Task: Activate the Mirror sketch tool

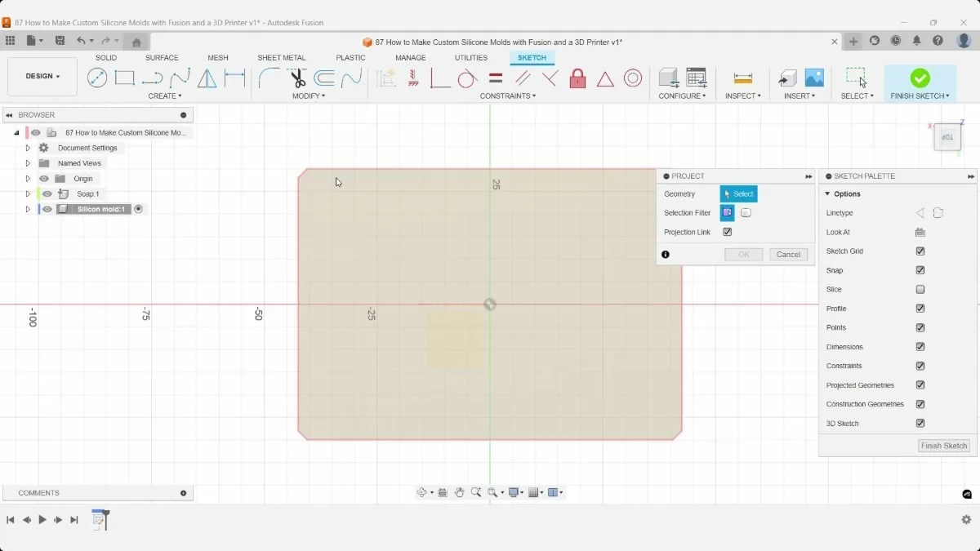Action: (x=207, y=78)
